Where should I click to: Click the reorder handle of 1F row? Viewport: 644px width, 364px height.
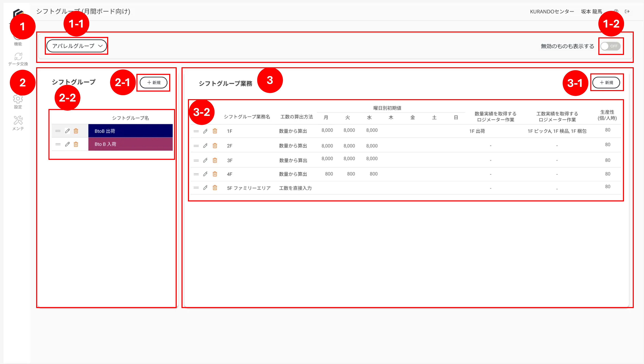(x=196, y=131)
